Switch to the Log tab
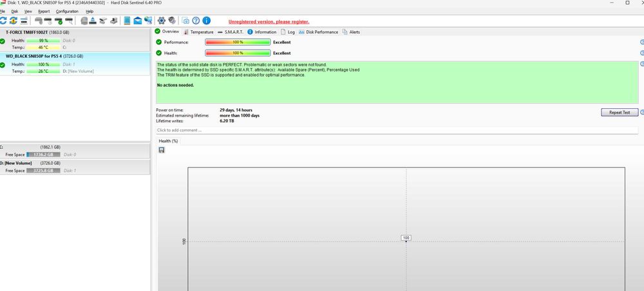Image resolution: width=644 pixels, height=291 pixels. coord(288,32)
